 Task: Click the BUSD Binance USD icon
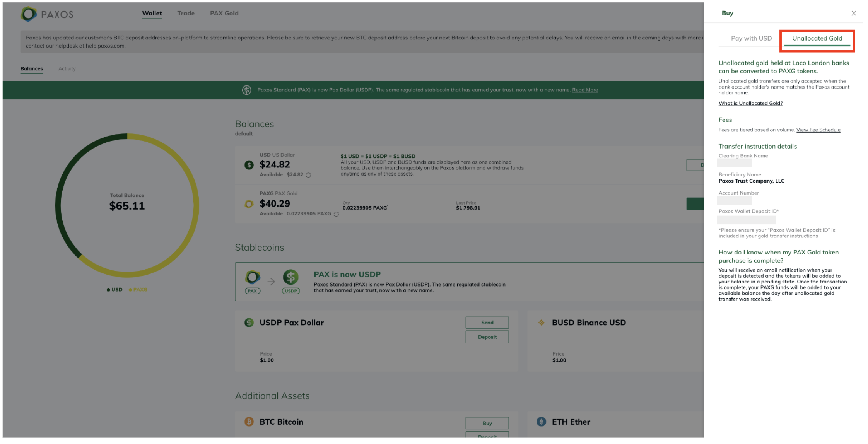click(x=541, y=323)
